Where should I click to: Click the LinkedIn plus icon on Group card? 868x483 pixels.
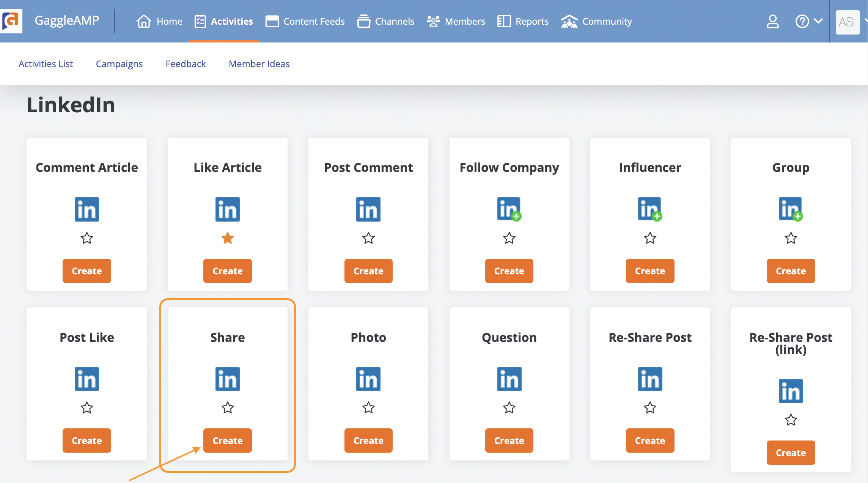coord(791,209)
